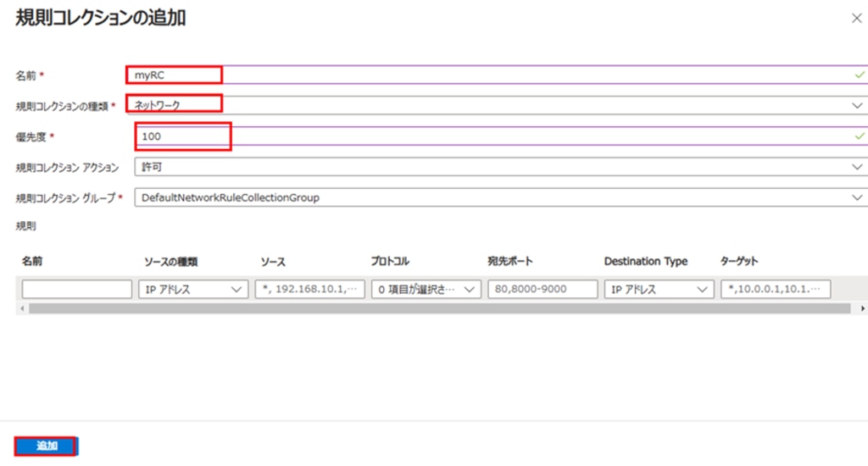Close the rule collection panel with the X icon
The width and height of the screenshot is (868, 466).
pyautogui.click(x=856, y=19)
